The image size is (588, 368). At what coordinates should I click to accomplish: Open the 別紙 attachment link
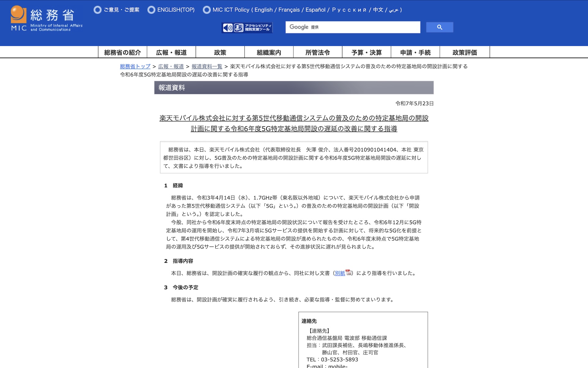point(340,273)
